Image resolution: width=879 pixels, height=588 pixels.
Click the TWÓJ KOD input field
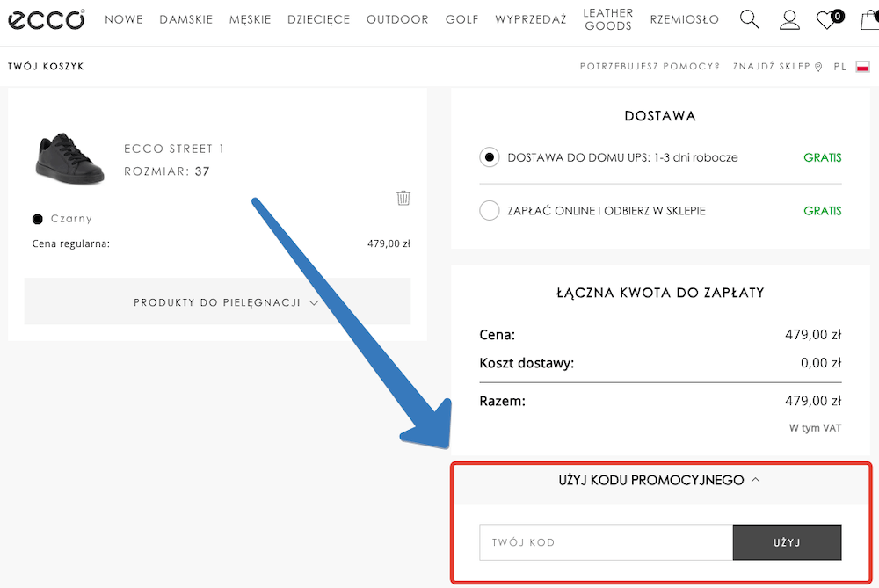[x=605, y=542]
